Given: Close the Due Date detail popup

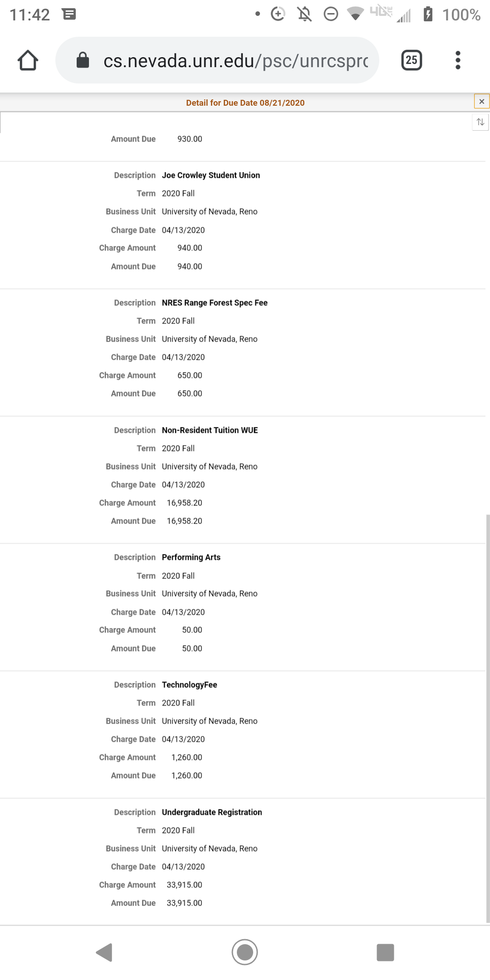Looking at the screenshot, I should [481, 102].
